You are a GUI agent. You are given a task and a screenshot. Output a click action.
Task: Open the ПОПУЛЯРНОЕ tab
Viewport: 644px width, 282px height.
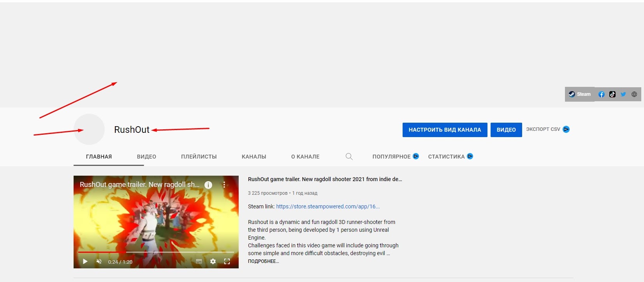[x=391, y=157]
